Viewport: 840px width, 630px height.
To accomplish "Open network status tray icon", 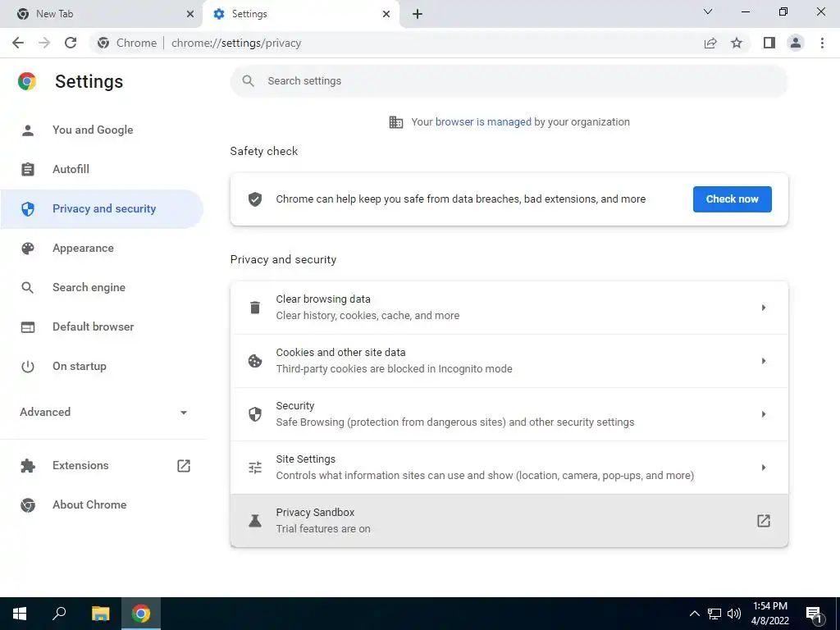I will pos(714,614).
